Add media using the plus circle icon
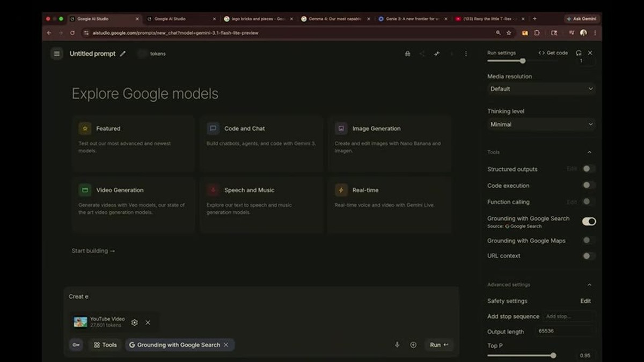 click(413, 345)
